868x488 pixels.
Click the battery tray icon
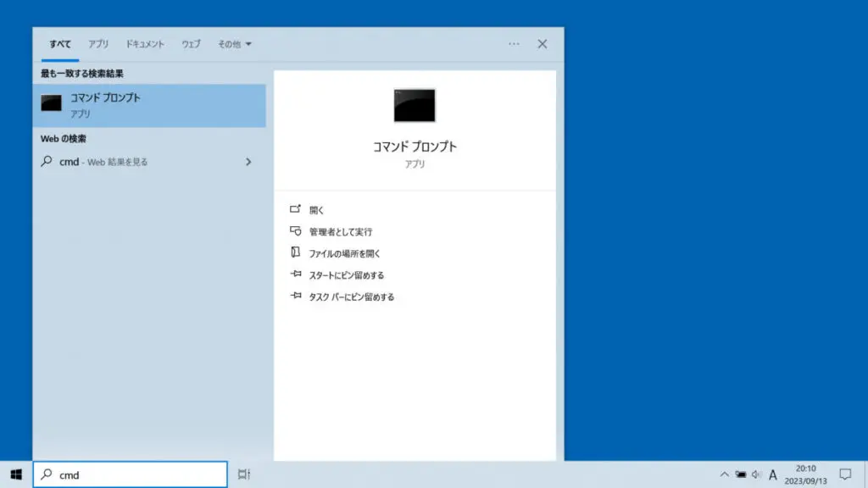(x=741, y=474)
